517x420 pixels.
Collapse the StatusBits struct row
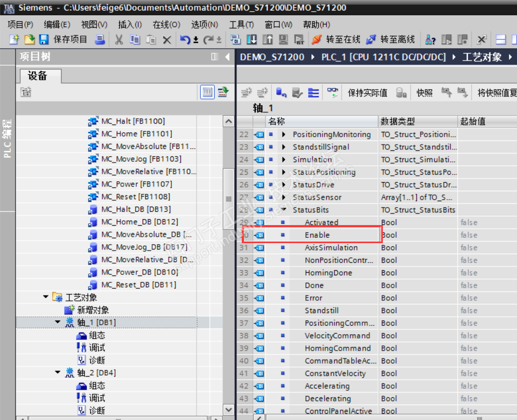click(x=284, y=209)
